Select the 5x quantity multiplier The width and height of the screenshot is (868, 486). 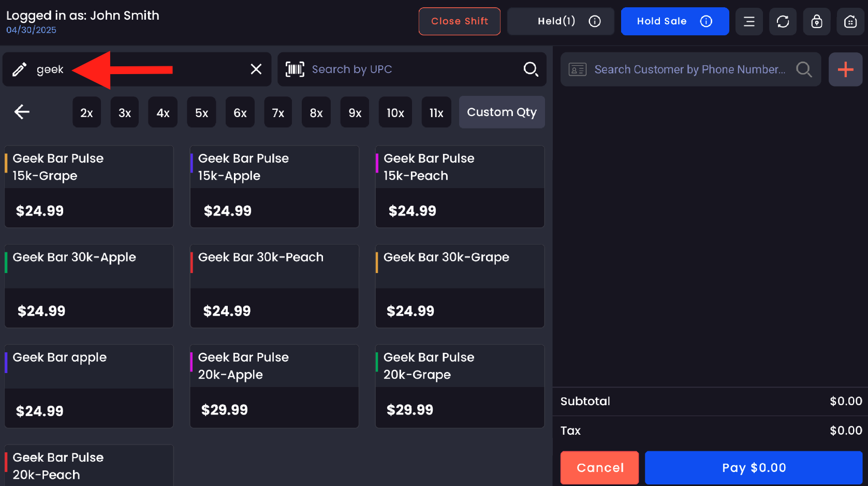coord(201,112)
